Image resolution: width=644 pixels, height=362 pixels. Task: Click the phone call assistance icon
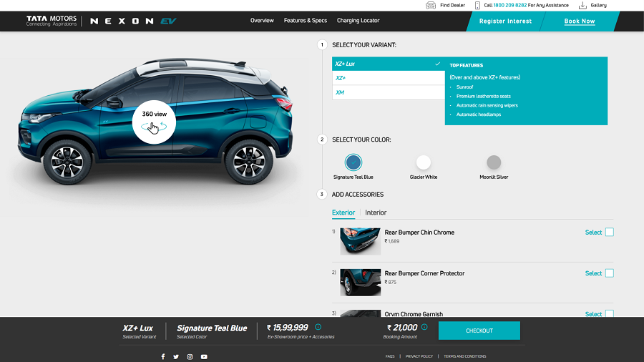coord(477,5)
